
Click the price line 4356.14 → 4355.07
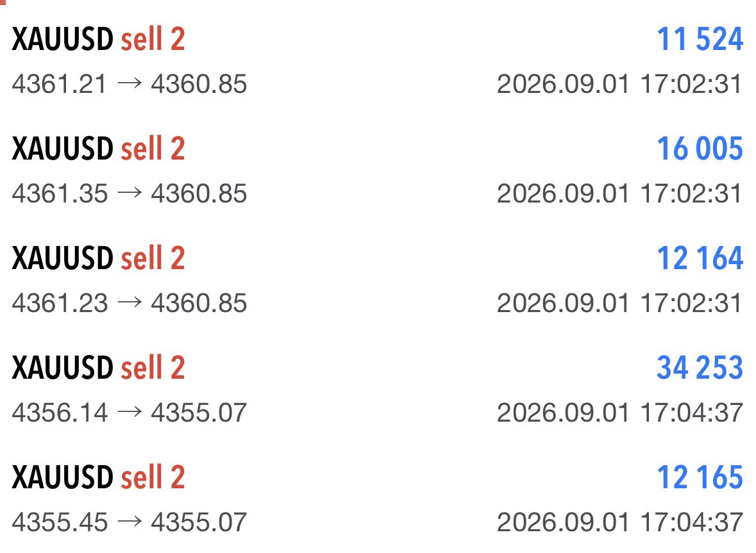pos(130,412)
